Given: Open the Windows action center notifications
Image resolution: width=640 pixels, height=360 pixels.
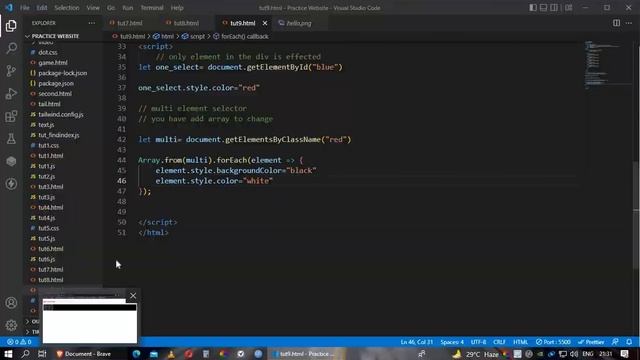Looking at the screenshot, I should 625,354.
